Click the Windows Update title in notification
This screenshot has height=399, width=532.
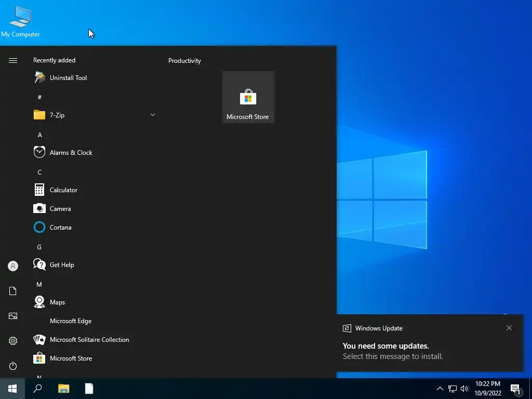point(379,328)
